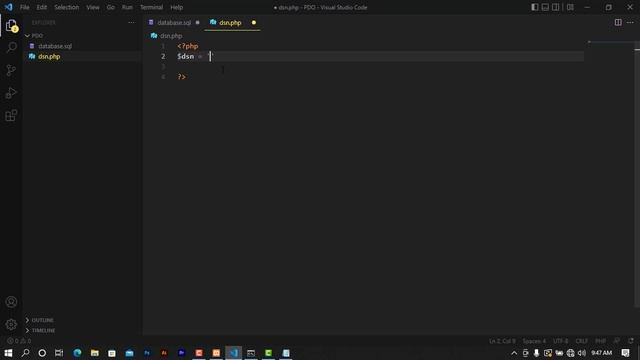The width and height of the screenshot is (640, 360).
Task: Switch to the database.sql tab
Action: (x=174, y=22)
